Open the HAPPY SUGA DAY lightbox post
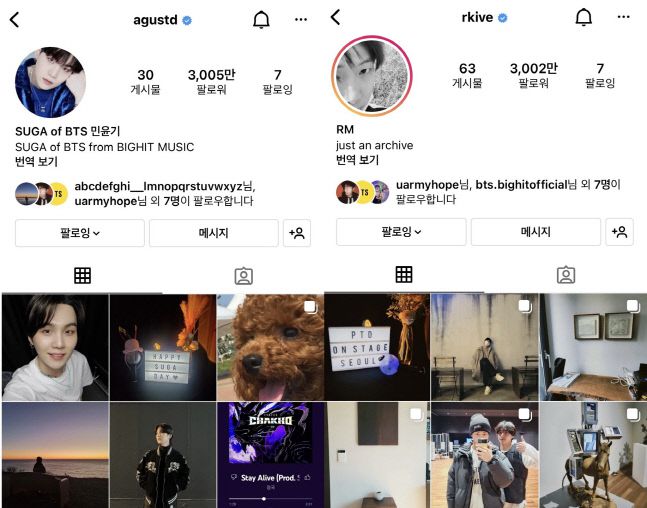 click(x=163, y=347)
